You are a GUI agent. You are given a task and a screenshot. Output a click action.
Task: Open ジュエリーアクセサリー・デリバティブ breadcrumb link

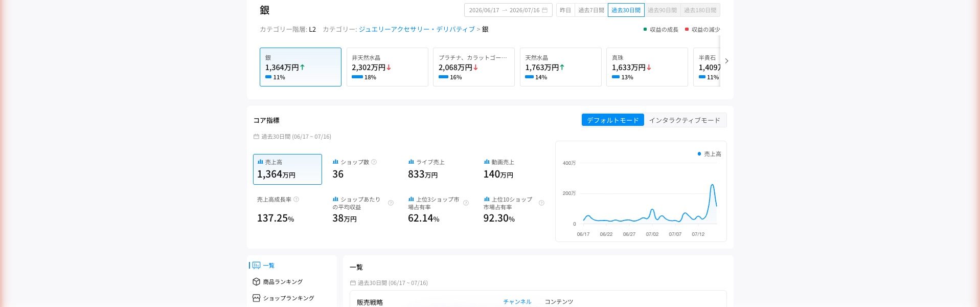coord(417,30)
